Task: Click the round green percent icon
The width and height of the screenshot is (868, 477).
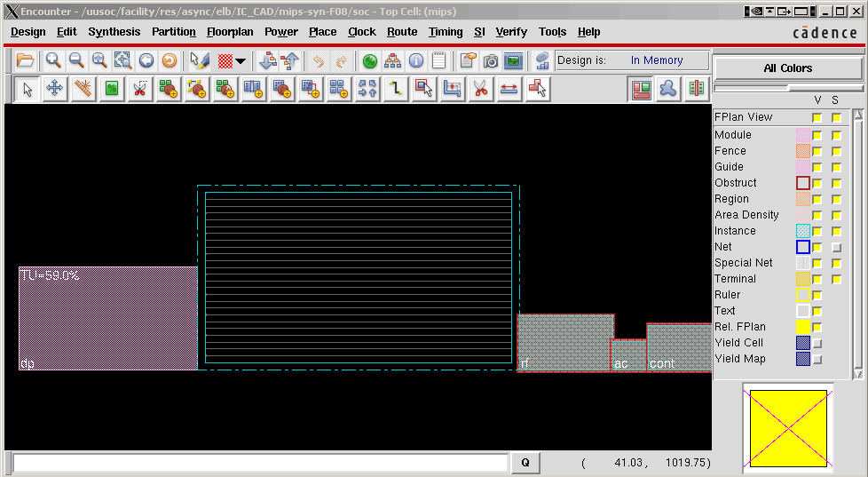Action: point(370,60)
